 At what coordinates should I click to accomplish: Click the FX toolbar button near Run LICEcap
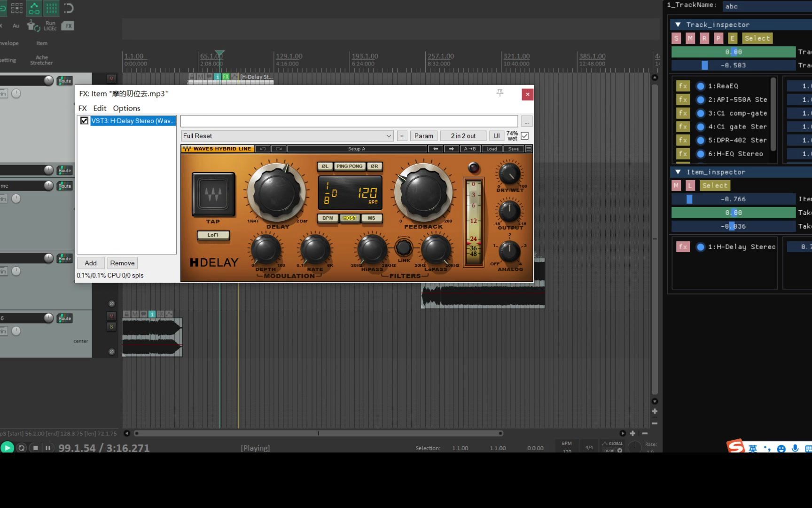(x=69, y=26)
